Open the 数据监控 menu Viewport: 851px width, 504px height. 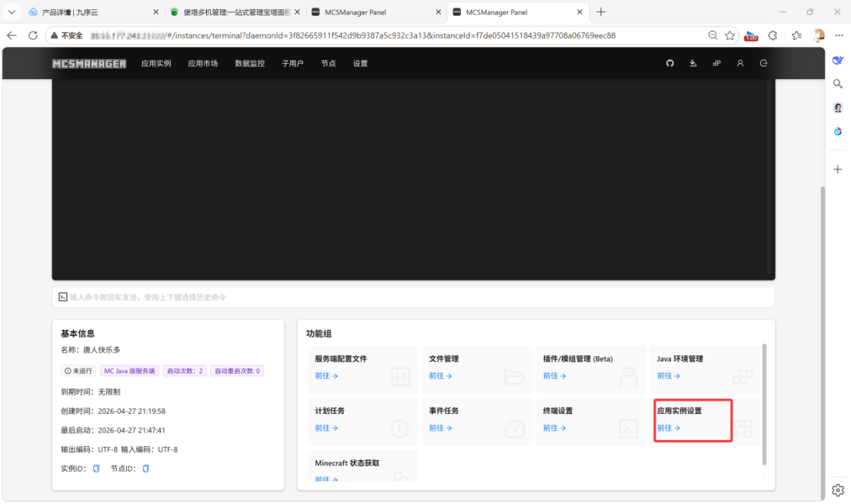click(x=249, y=63)
